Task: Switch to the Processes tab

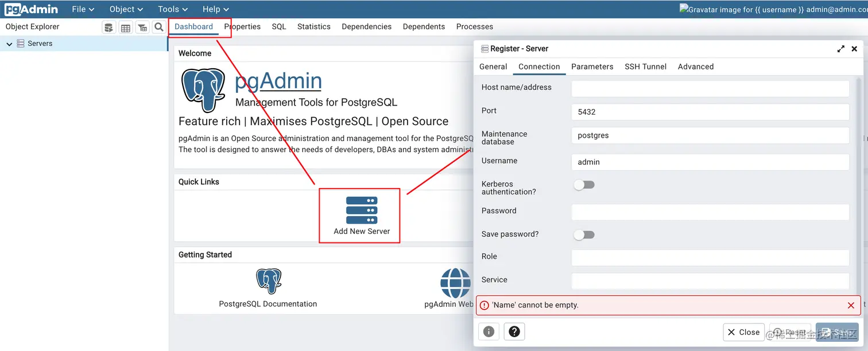Action: [x=475, y=26]
